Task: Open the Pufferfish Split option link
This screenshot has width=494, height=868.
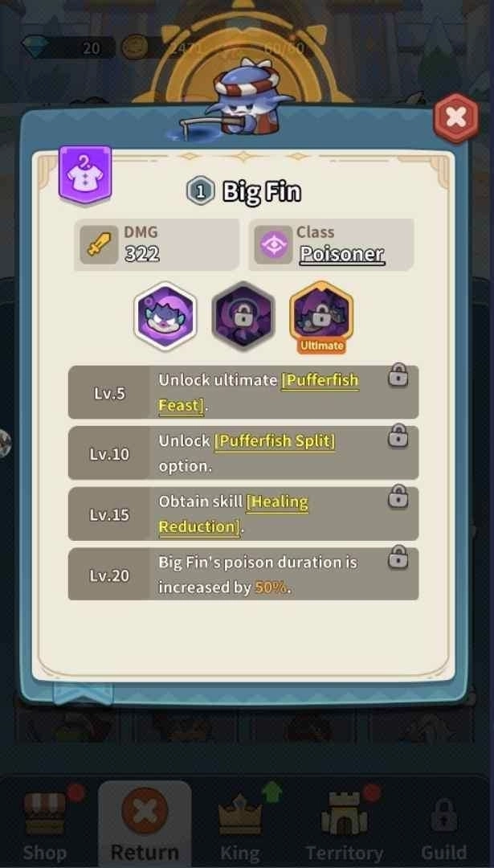Action: 275,441
